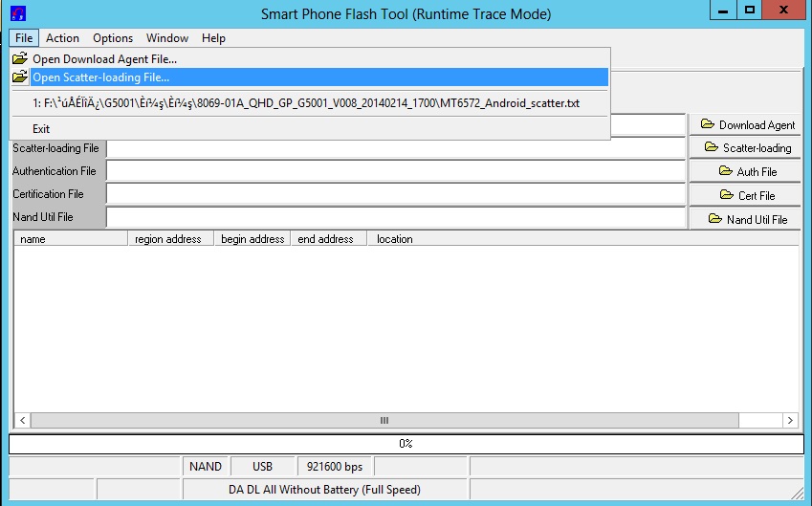Click the horizontal scrollbar thumb
This screenshot has height=506, width=812.
click(384, 420)
